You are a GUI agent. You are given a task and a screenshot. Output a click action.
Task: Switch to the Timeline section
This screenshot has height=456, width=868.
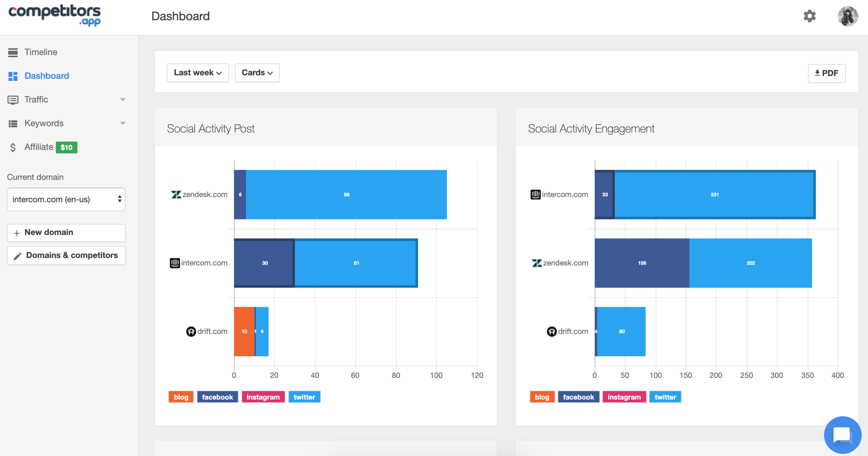(x=40, y=52)
